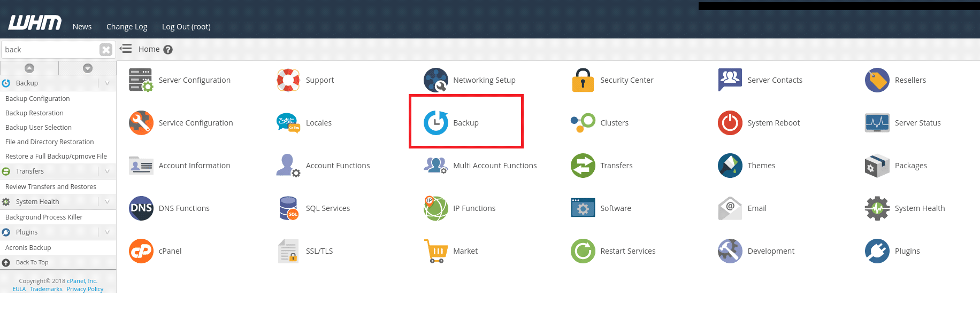Open the Resellers tag icon
The height and width of the screenshot is (321, 980).
coord(877,80)
